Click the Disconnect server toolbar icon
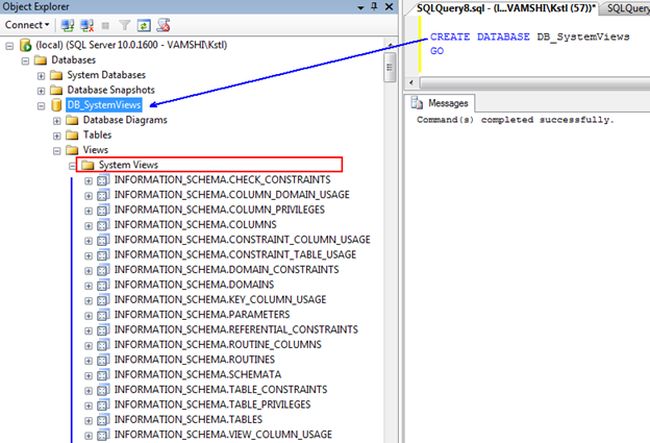Screen dimensions: 650x443 [x=87, y=26]
